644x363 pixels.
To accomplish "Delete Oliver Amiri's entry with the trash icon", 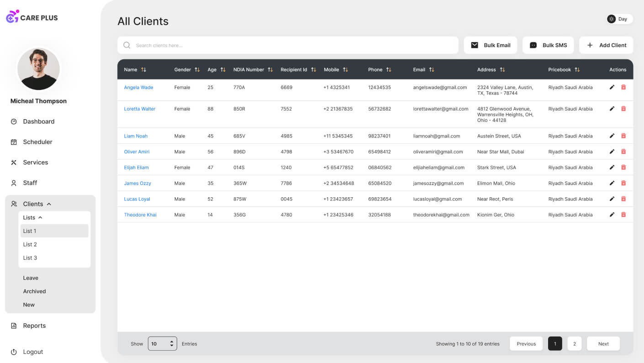I will (x=623, y=152).
